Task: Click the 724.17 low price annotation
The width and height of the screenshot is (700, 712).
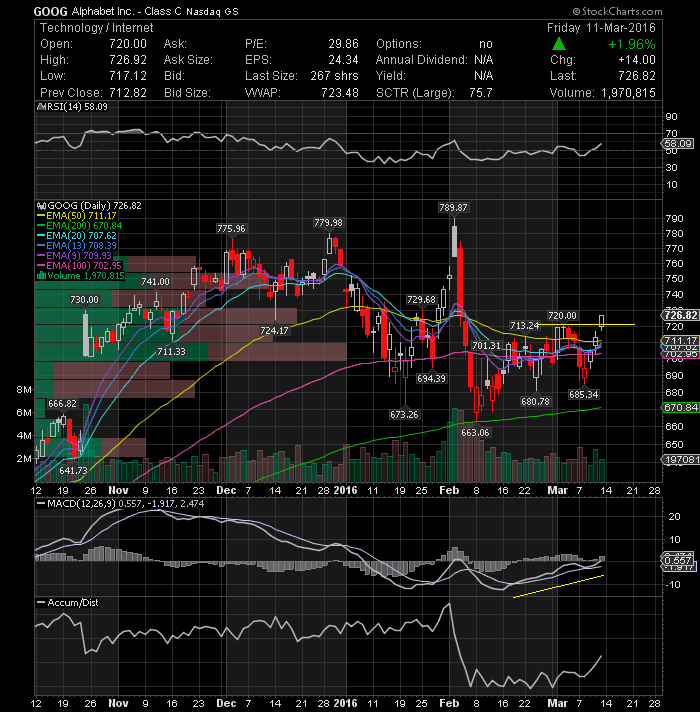Action: pos(274,331)
